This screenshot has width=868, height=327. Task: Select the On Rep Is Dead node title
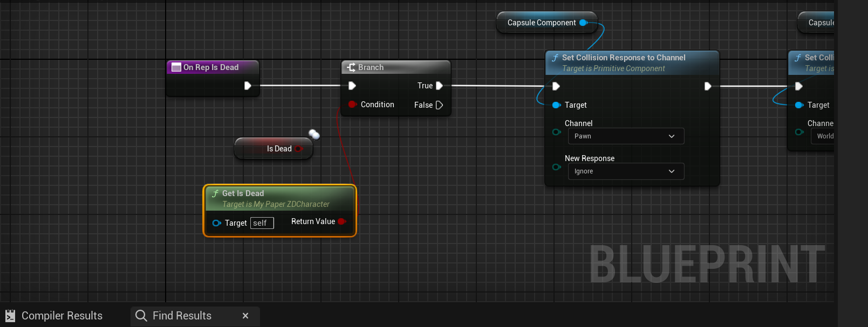[211, 67]
